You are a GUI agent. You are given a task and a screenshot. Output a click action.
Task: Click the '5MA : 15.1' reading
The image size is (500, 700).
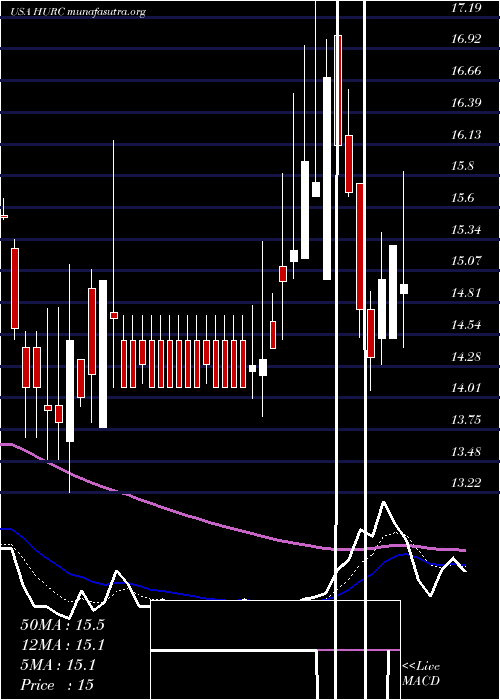click(58, 665)
